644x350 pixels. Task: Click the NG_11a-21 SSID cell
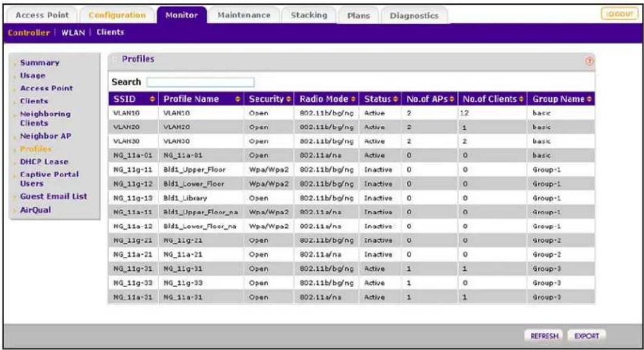click(133, 255)
